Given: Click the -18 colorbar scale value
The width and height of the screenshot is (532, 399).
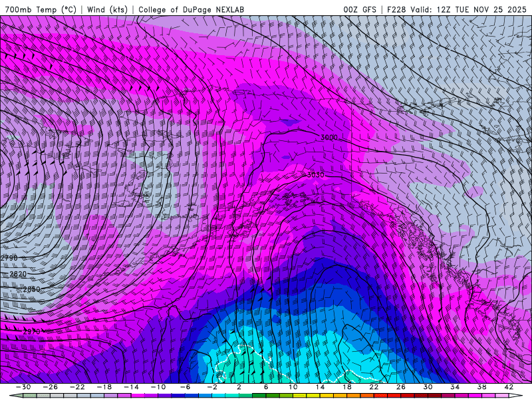Looking at the screenshot, I should point(104,387).
